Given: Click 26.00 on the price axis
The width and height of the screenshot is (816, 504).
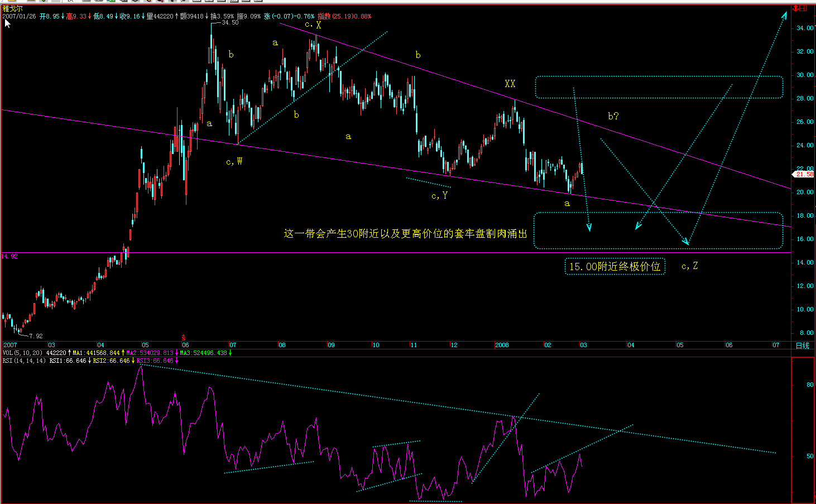Looking at the screenshot, I should pyautogui.click(x=805, y=122).
